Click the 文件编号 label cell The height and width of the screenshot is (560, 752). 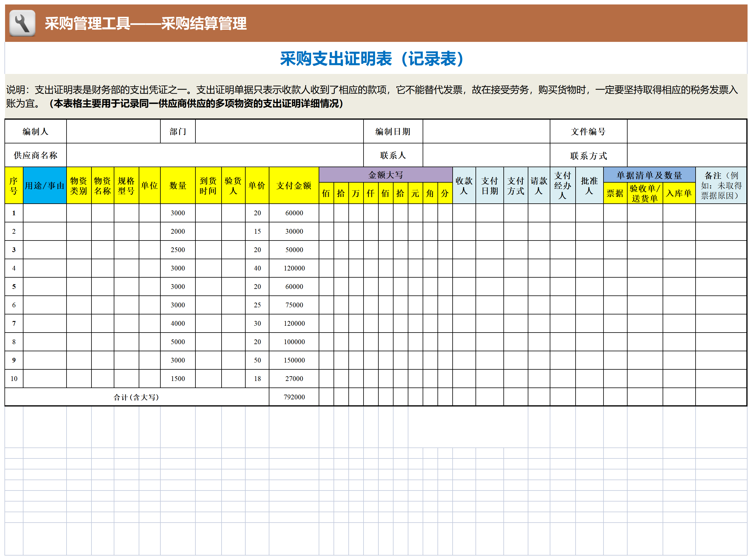click(588, 131)
